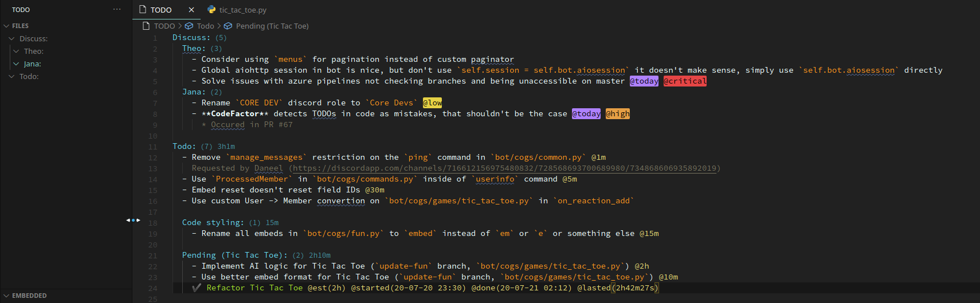Collapse the FILES section
This screenshot has height=303, width=980.
[x=6, y=26]
